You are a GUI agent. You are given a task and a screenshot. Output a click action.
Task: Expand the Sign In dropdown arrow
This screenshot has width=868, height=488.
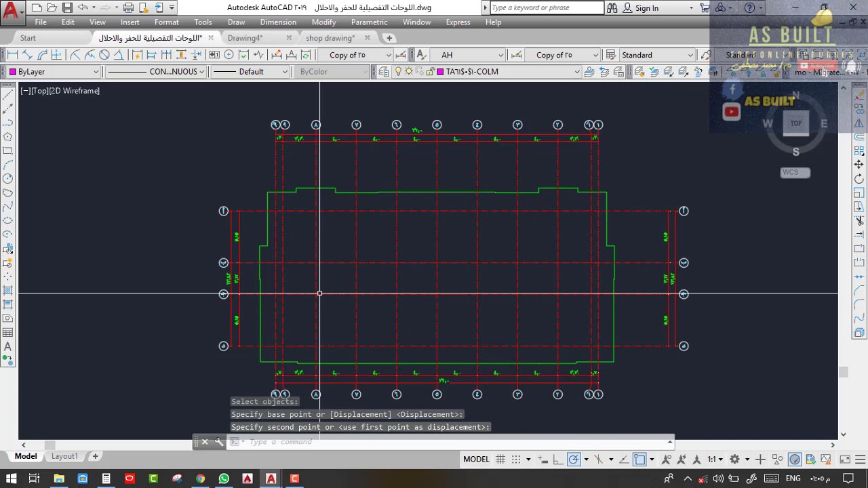point(691,8)
